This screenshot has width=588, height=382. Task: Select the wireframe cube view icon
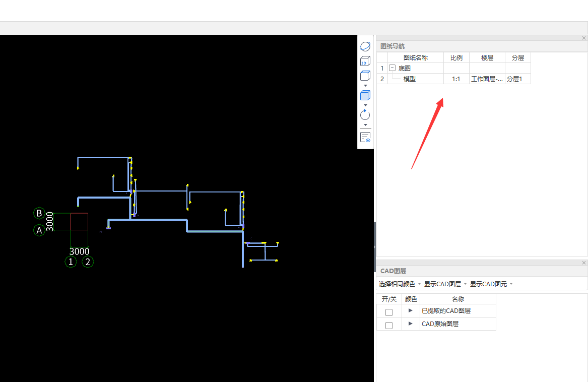(x=365, y=76)
